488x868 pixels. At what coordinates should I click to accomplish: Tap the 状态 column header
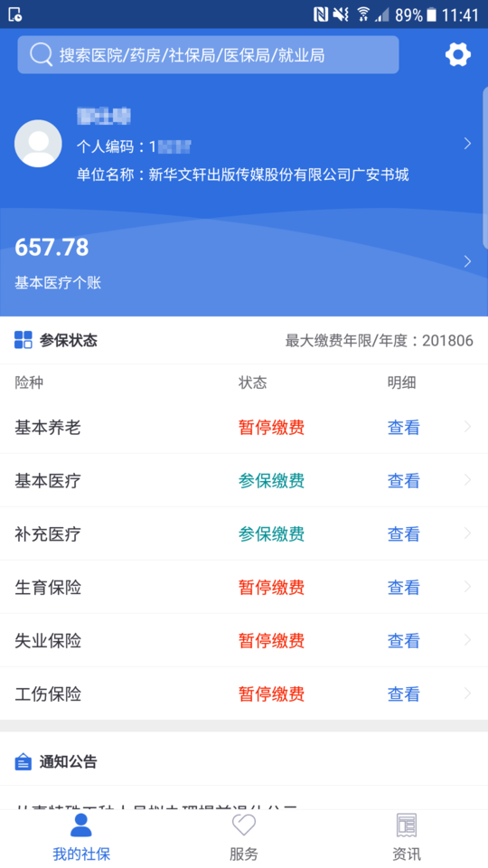coord(253,382)
